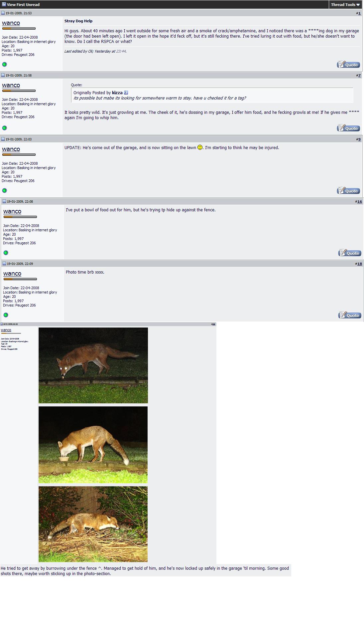Viewport: 364px width, 619px height.
Task: Click the post status icon beside 19-01-2009, 21:53
Action: [3, 13]
